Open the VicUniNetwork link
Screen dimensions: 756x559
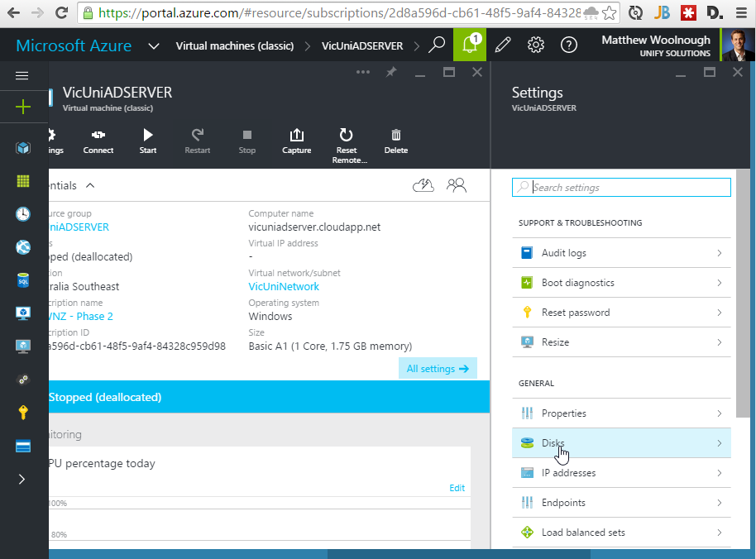click(x=284, y=287)
